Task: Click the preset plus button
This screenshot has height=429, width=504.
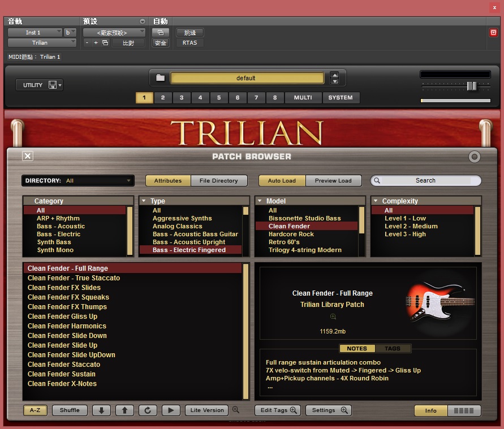Action: click(96, 43)
